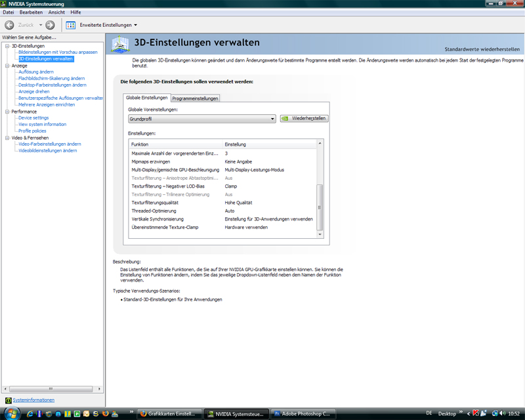Click the Windows Live Messenger tray icon

pyautogui.click(x=483, y=413)
